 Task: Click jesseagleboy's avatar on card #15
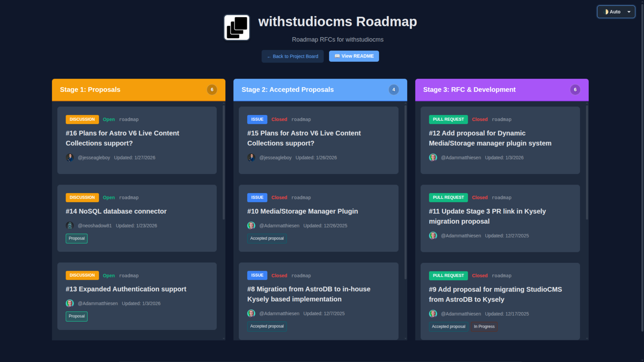(x=251, y=157)
